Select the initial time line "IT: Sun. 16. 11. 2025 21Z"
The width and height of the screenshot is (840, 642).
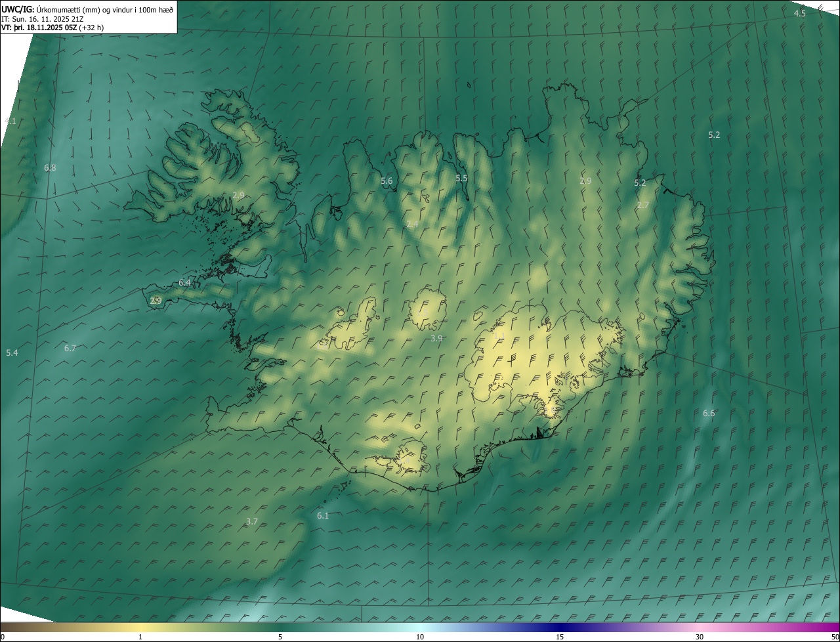tap(43, 18)
